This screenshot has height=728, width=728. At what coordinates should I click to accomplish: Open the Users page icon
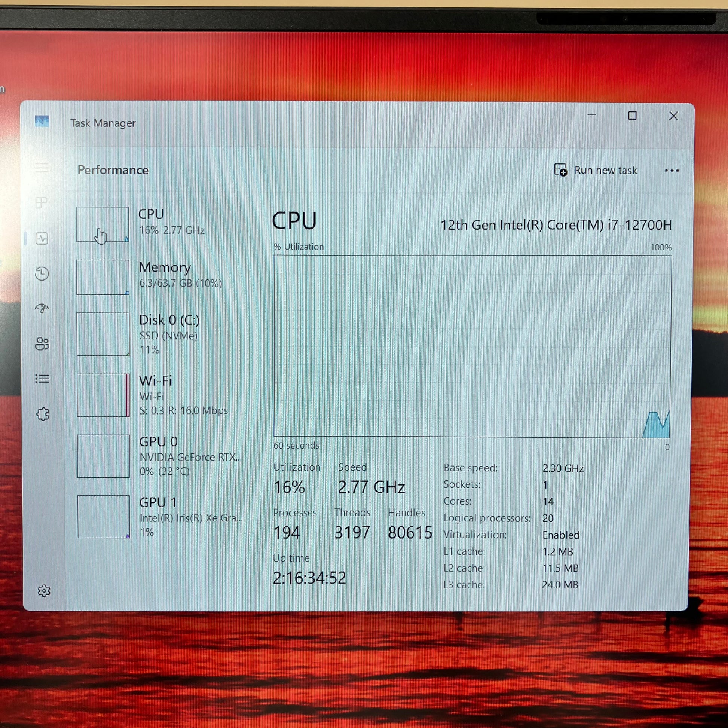[x=42, y=343]
